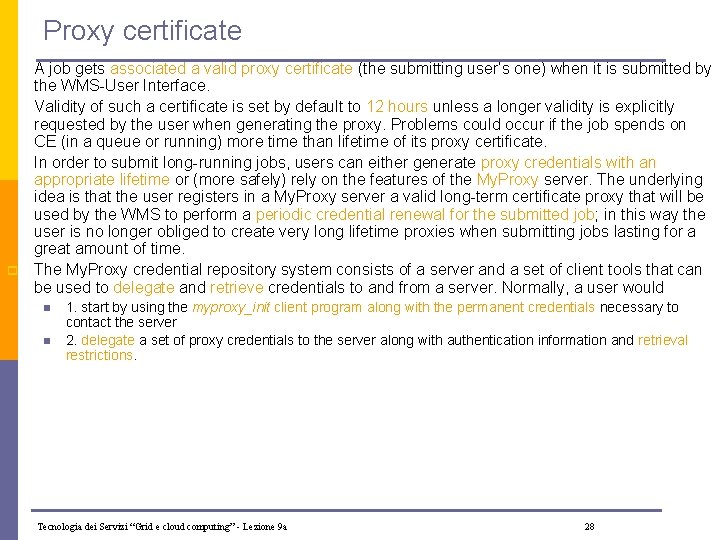
Task: Click the italic 'myproxy_init' text
Action: point(231,307)
